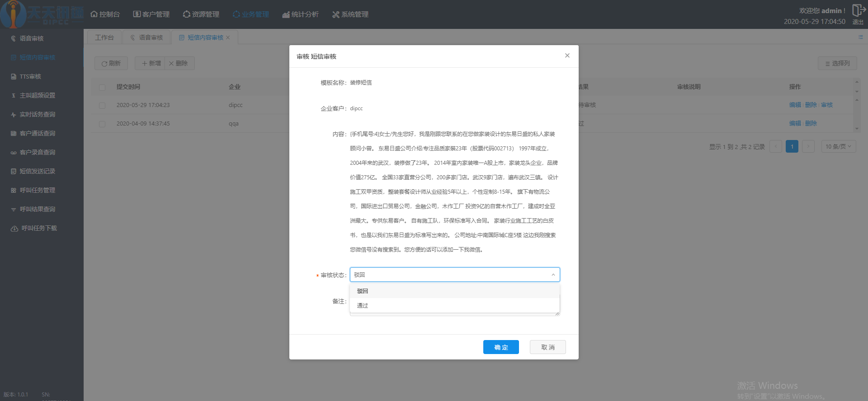Screen dimensions: 868x401
Task: Check the 2020-05-29 17:04:23 row checkbox
Action: tap(102, 105)
